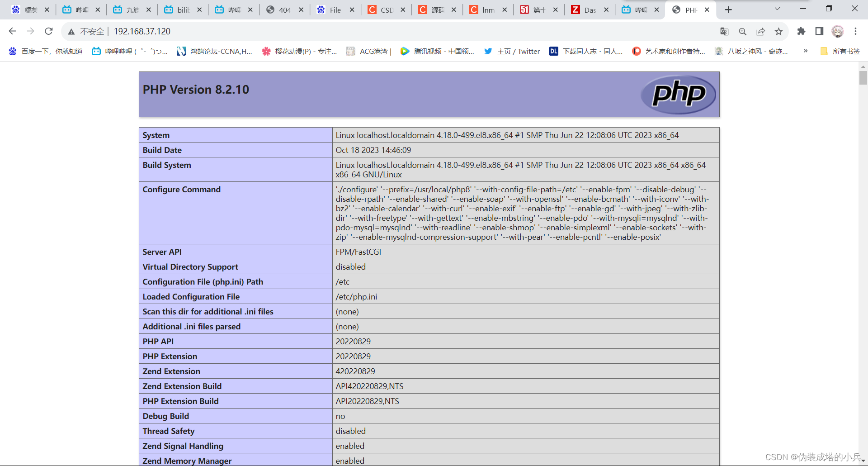Open the 八坂之神风 bookmark
868x466 pixels.
(x=751, y=51)
